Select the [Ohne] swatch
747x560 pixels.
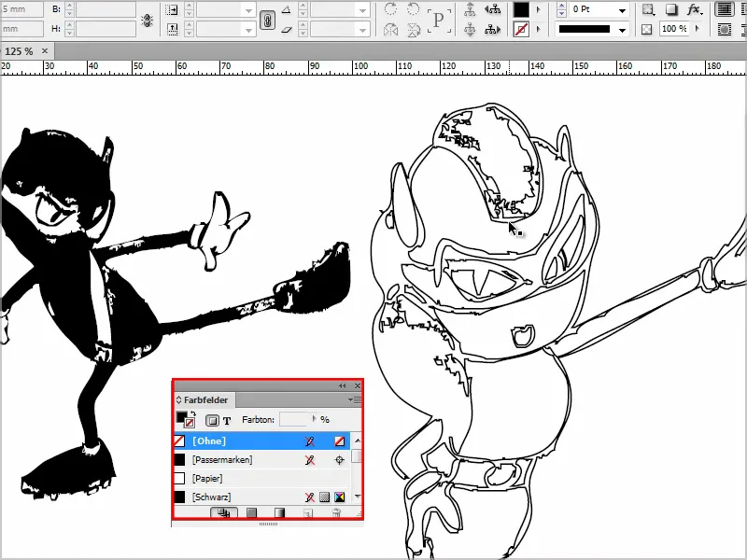pos(262,441)
